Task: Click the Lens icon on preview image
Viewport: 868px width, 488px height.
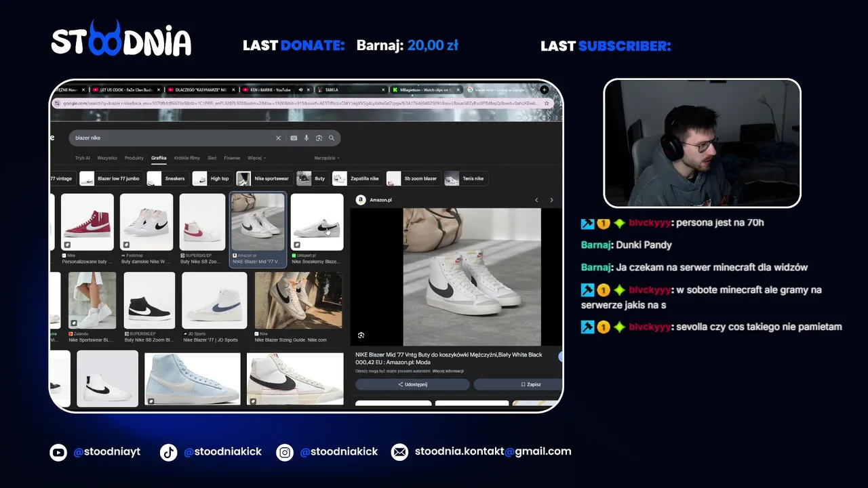Action: pyautogui.click(x=361, y=335)
